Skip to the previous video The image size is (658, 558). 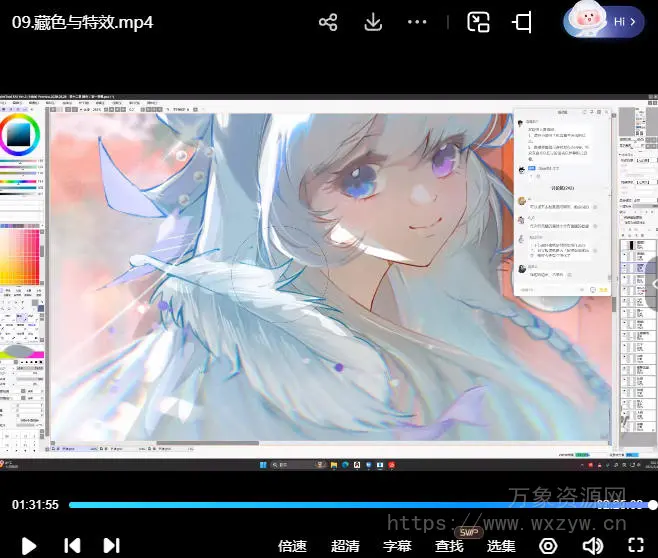(x=72, y=545)
